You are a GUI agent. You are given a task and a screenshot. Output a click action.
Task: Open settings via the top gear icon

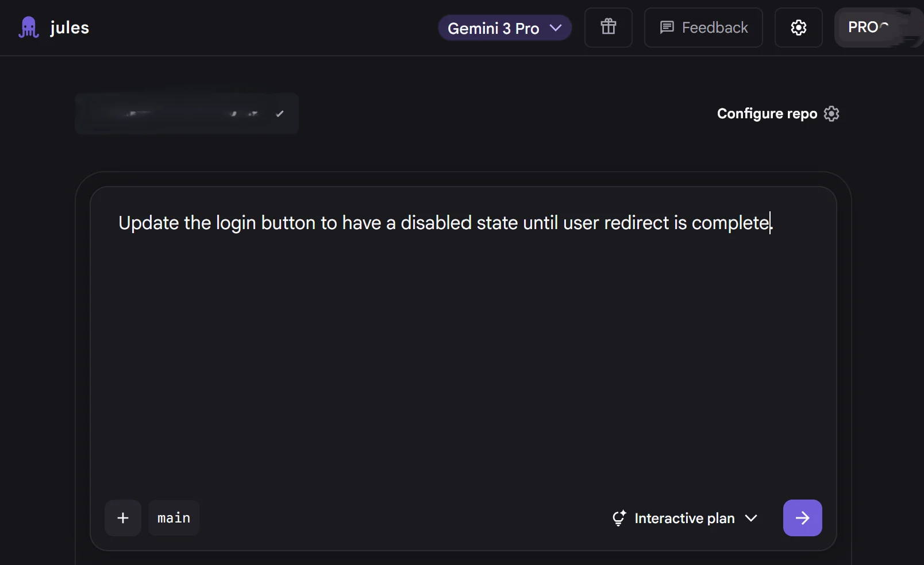click(x=798, y=28)
